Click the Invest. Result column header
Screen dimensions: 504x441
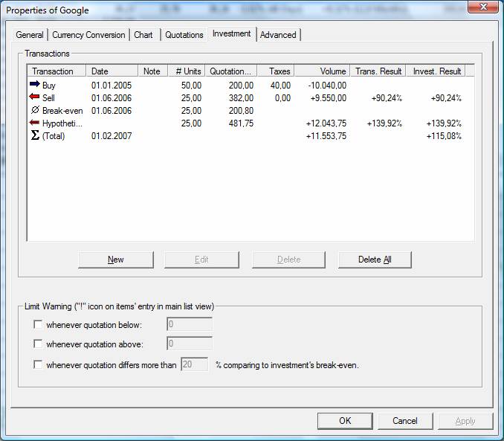(x=436, y=71)
